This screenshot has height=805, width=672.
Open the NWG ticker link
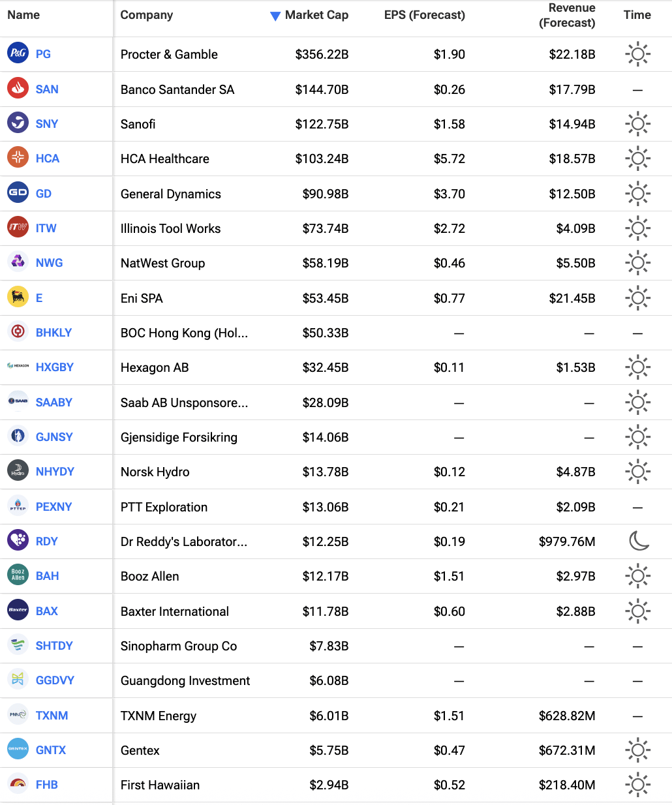(x=50, y=263)
